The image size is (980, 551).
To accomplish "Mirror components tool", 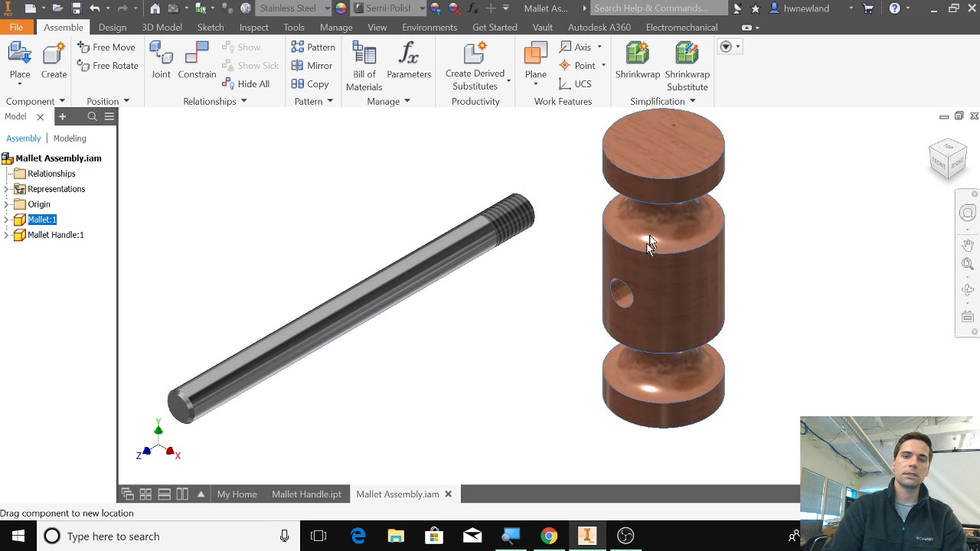I will [x=312, y=66].
